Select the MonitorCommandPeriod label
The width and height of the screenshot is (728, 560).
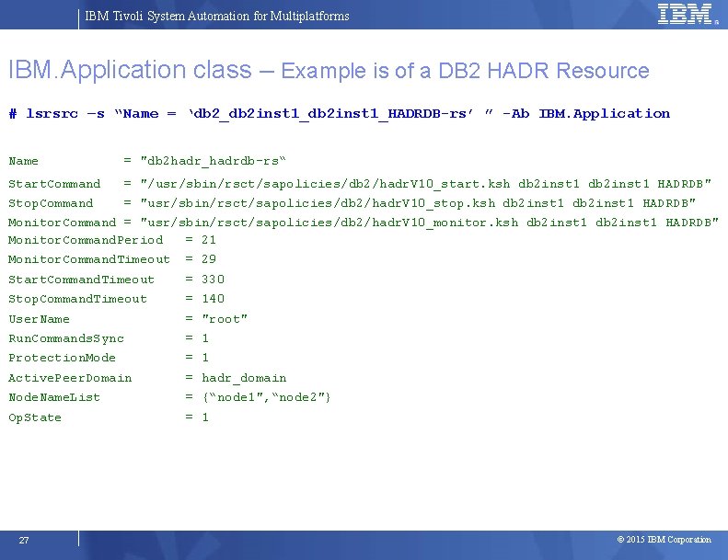point(86,240)
